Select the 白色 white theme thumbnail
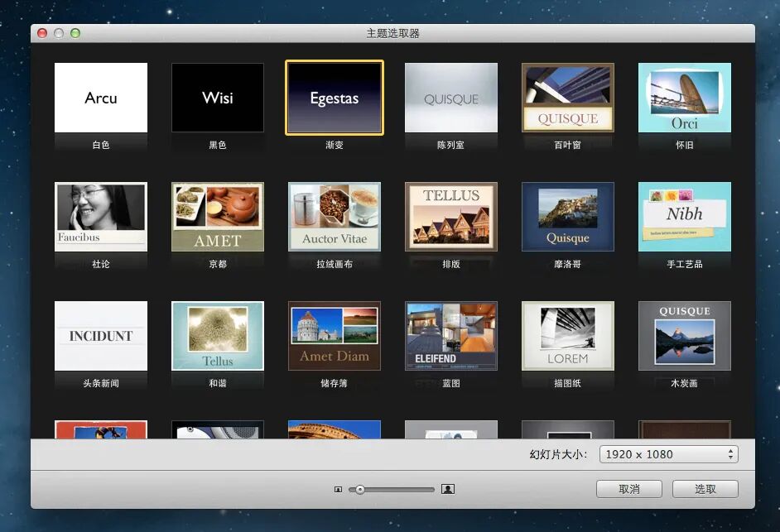This screenshot has width=780, height=532. 101,98
